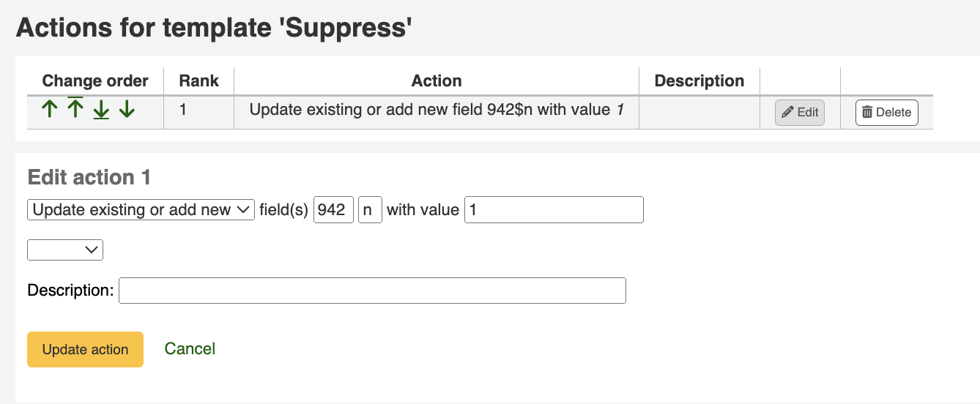Click the 'Edit action 1' heading
This screenshot has height=404, width=980.
89,177
